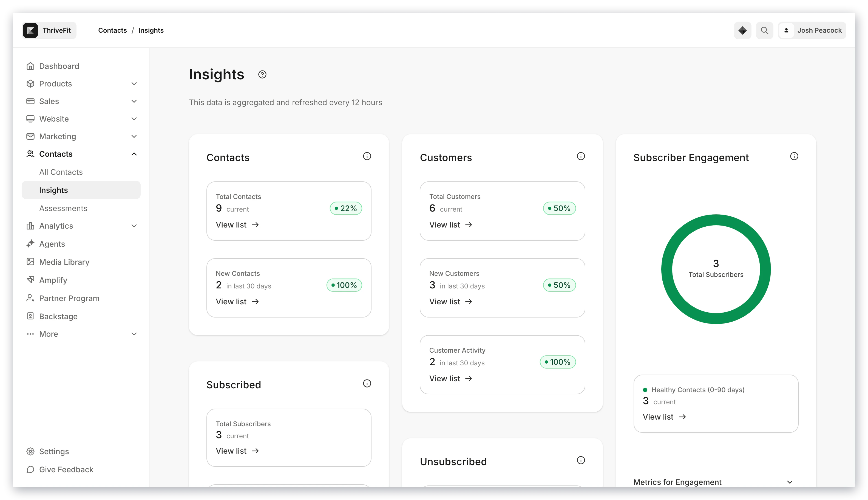Click the Backstage badge icon
The height and width of the screenshot is (500, 868).
[30, 316]
